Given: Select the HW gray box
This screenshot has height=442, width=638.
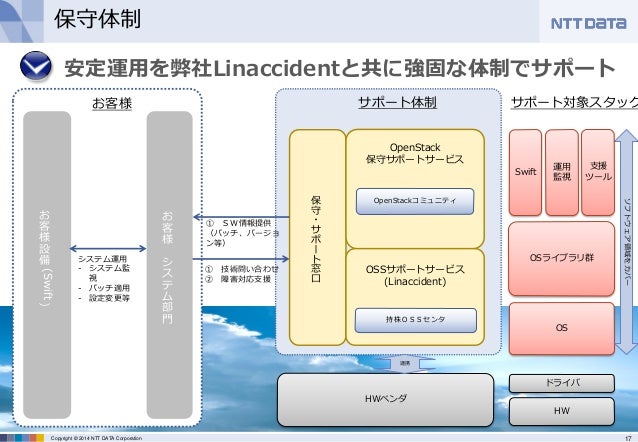Looking at the screenshot, I should tap(562, 411).
